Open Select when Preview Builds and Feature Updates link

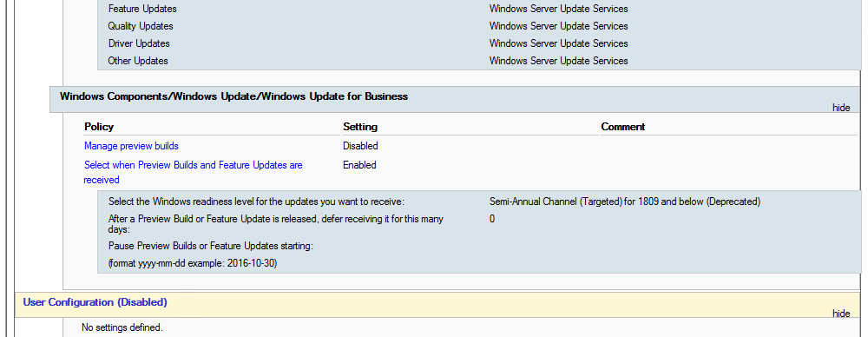(194, 172)
